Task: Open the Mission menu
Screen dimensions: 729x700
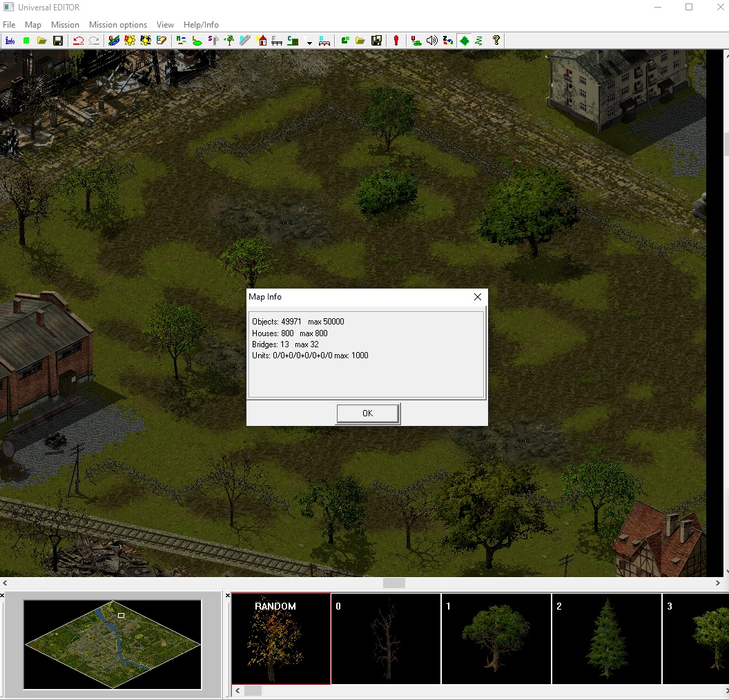Action: [65, 25]
